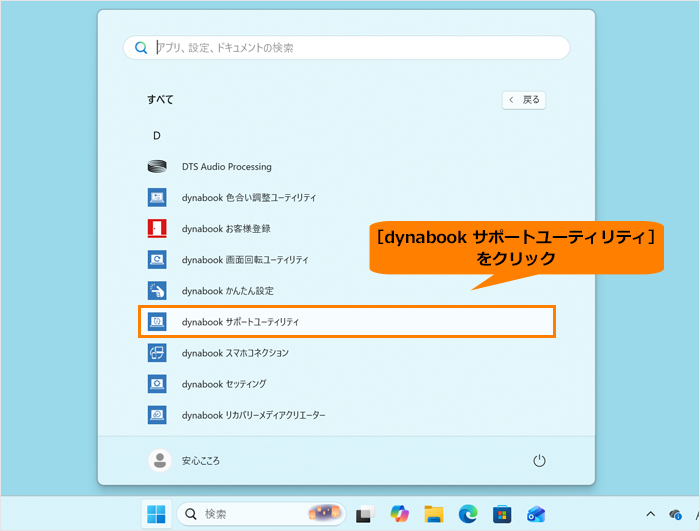Launch dynabook セッティング
The image size is (700, 531).
point(223,384)
